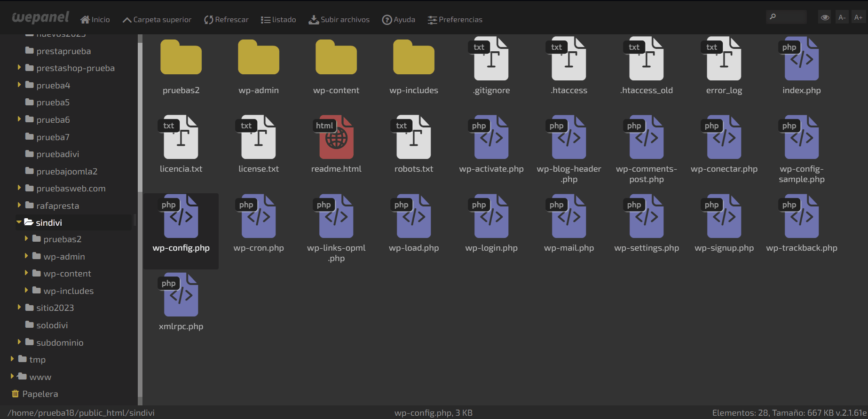Click the xmlrpc.php file icon
The image size is (868, 419).
[181, 295]
